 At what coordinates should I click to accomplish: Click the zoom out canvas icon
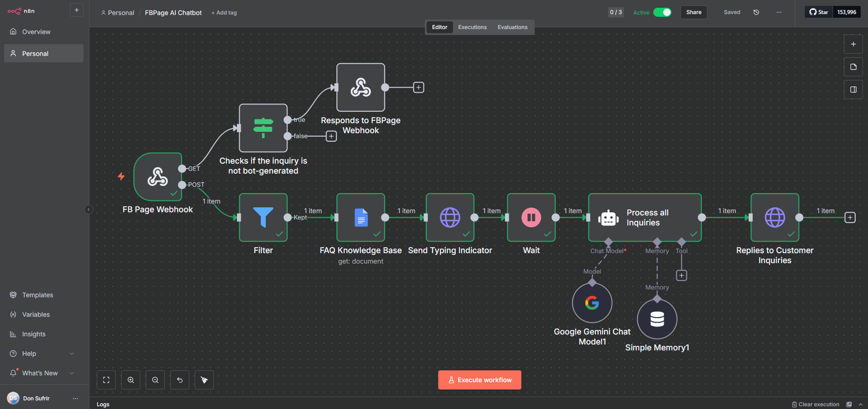pyautogui.click(x=155, y=380)
